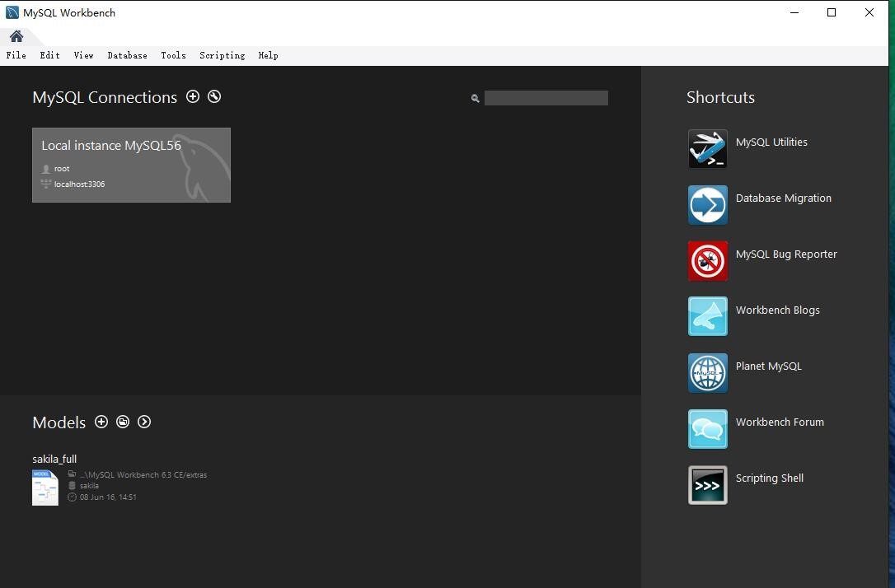Open the Database menu

(127, 55)
